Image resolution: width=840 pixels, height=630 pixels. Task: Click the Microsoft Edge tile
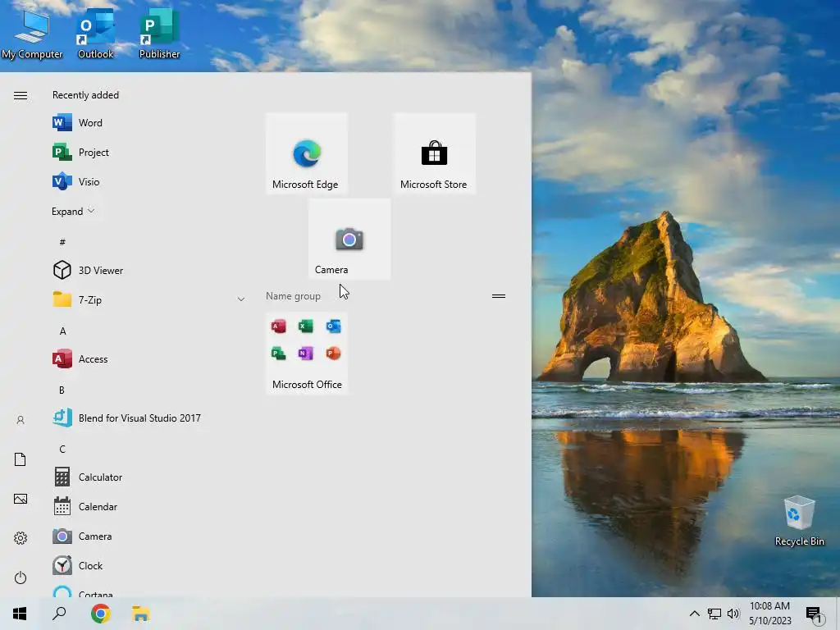tap(307, 153)
